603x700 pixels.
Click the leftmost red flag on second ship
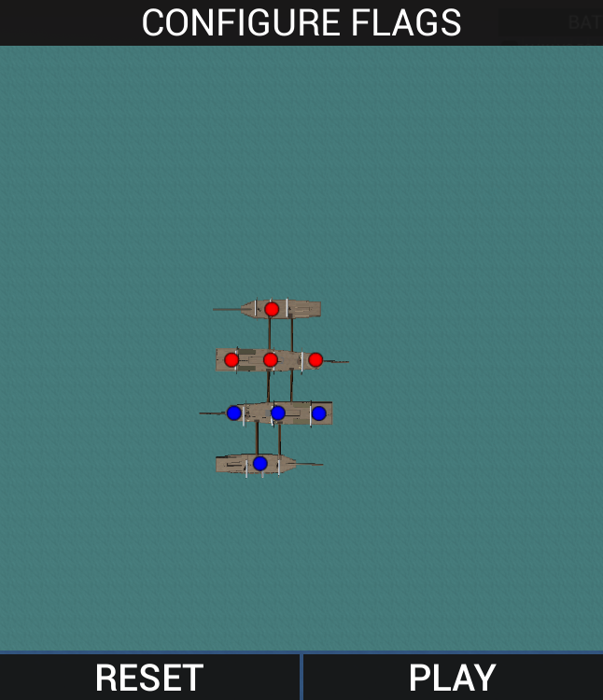tap(231, 359)
